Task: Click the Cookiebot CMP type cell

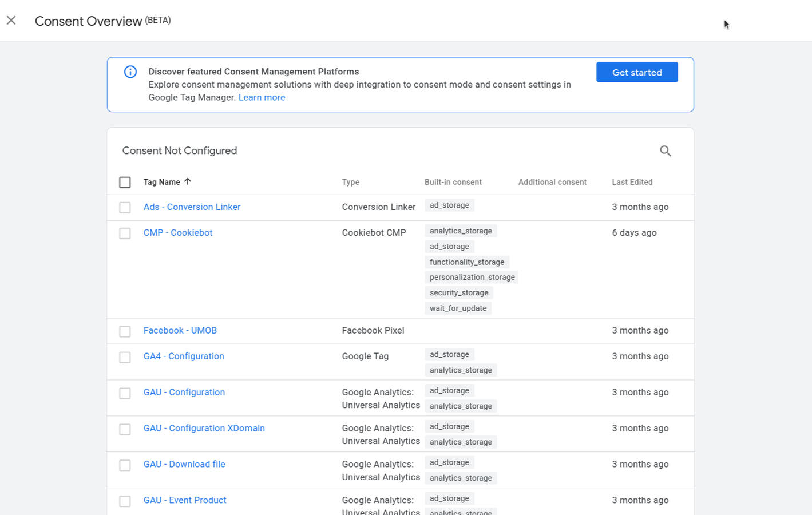Action: click(x=374, y=233)
